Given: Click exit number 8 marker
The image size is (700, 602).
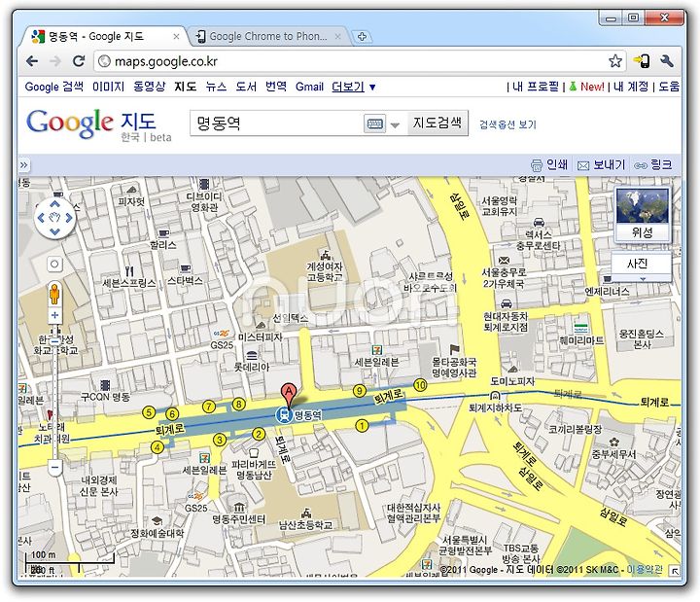Looking at the screenshot, I should click(x=239, y=404).
